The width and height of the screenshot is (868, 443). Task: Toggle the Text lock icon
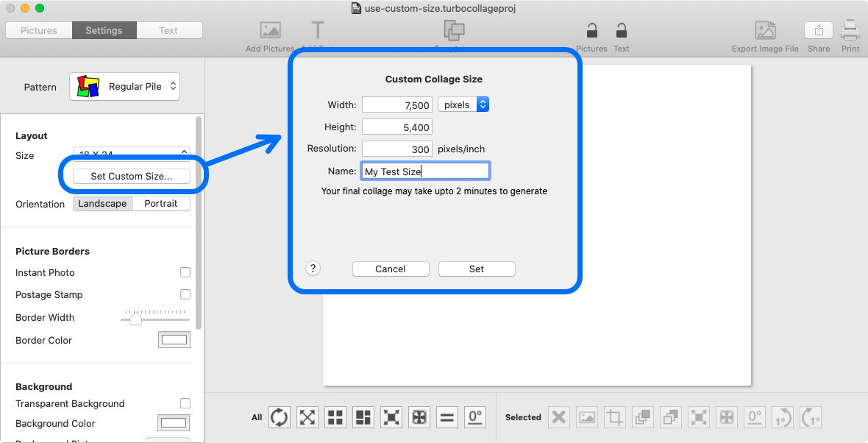coord(622,30)
